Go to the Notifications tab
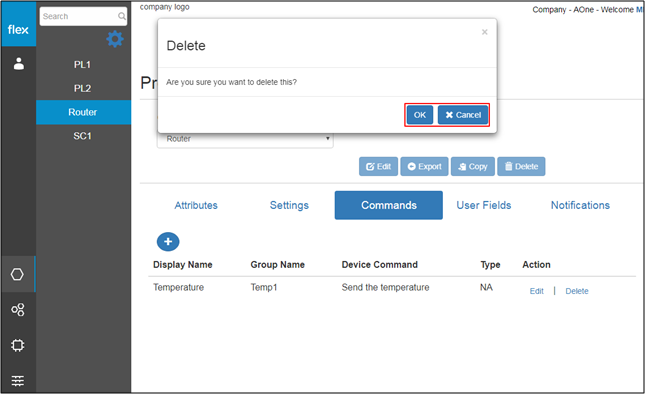Image resolution: width=645 pixels, height=394 pixels. (580, 205)
